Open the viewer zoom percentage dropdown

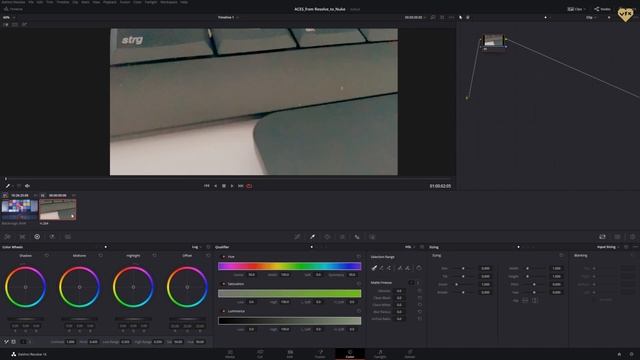9,18
